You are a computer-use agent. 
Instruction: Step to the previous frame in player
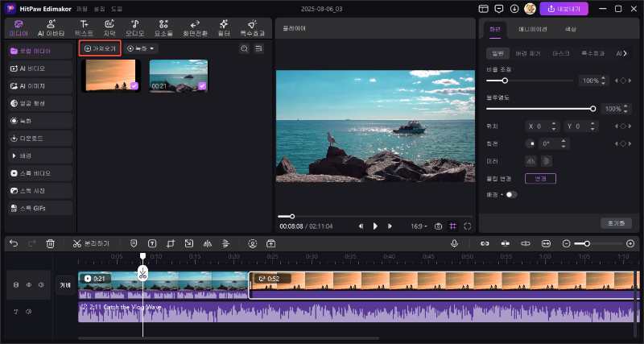click(x=361, y=226)
